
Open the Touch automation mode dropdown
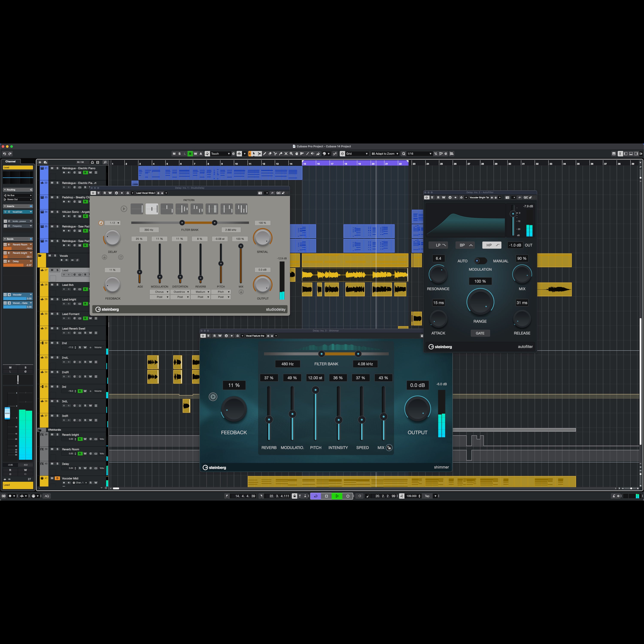pyautogui.click(x=220, y=154)
